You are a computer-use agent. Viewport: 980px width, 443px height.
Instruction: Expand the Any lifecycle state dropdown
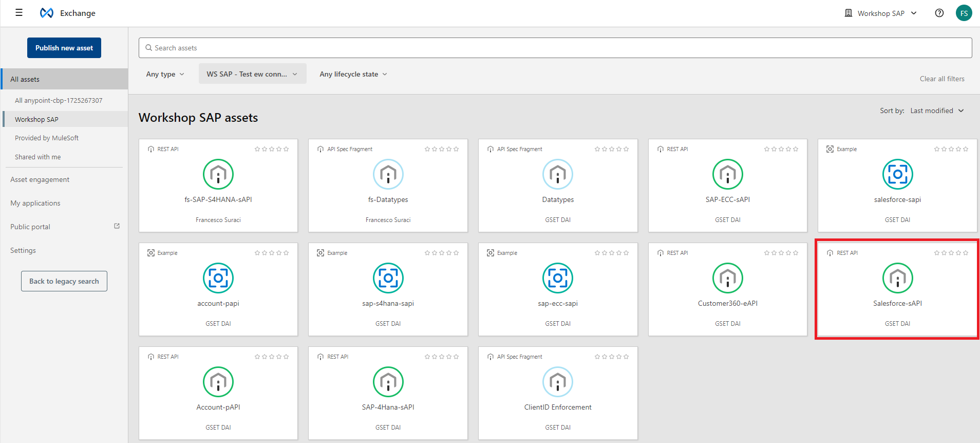(x=353, y=74)
